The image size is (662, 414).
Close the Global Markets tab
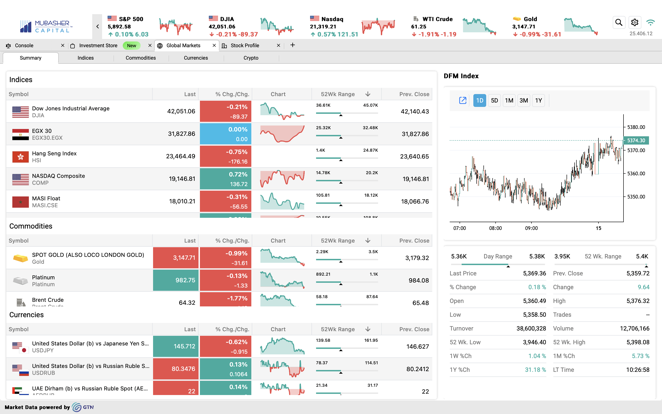click(x=214, y=45)
